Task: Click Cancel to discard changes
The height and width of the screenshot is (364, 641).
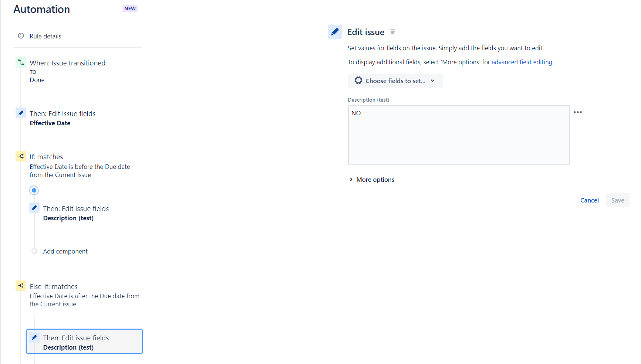Action: click(589, 200)
